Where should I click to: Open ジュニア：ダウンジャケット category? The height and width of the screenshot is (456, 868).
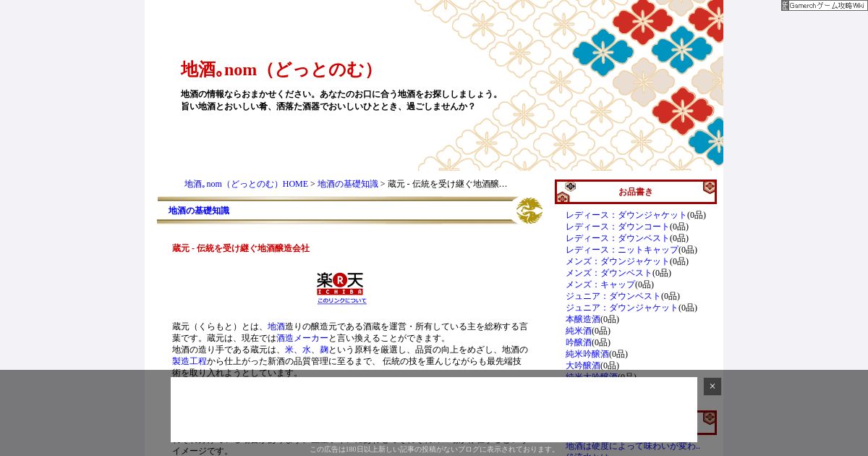[x=622, y=308]
